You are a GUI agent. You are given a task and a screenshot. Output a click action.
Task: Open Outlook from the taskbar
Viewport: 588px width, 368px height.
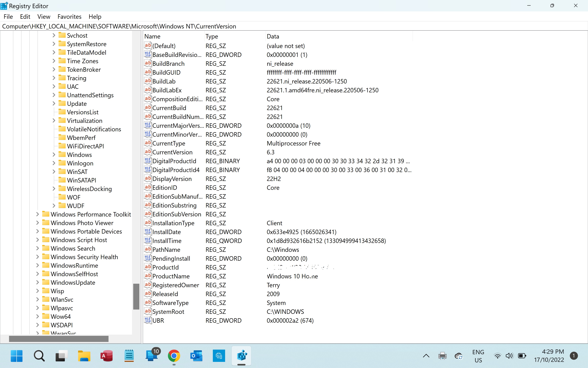[196, 356]
